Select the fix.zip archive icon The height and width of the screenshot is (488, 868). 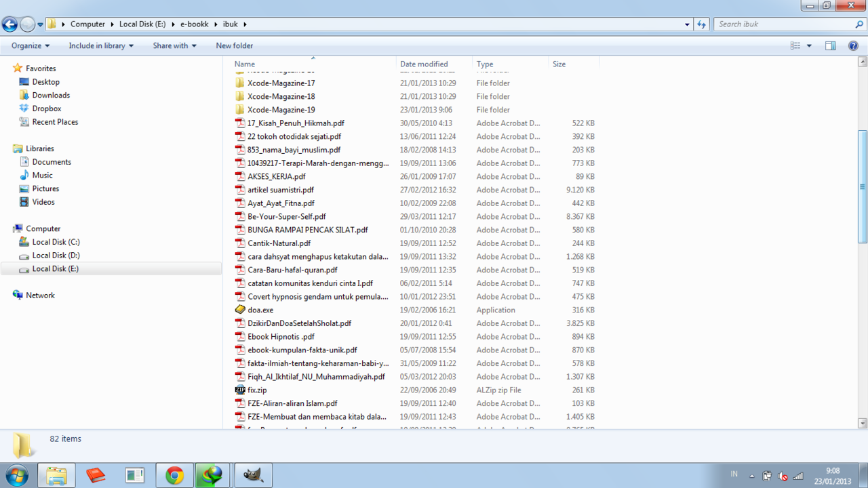point(240,390)
